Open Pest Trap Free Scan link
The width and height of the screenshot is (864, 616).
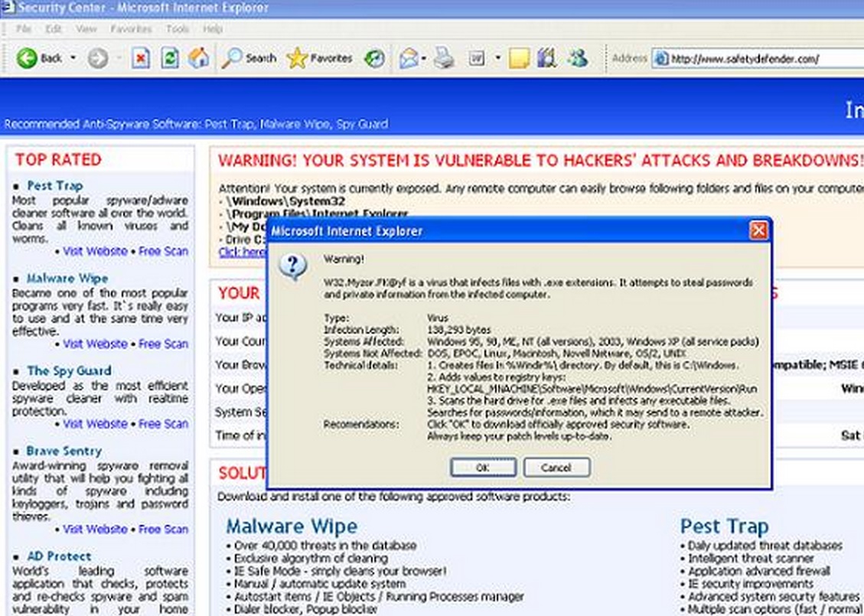[163, 251]
